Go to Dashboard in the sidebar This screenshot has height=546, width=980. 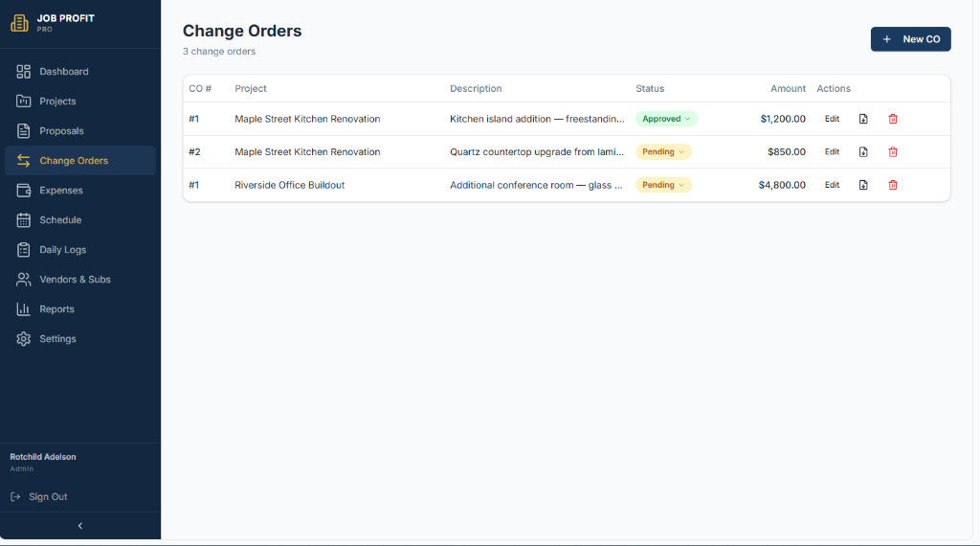[x=80, y=71]
